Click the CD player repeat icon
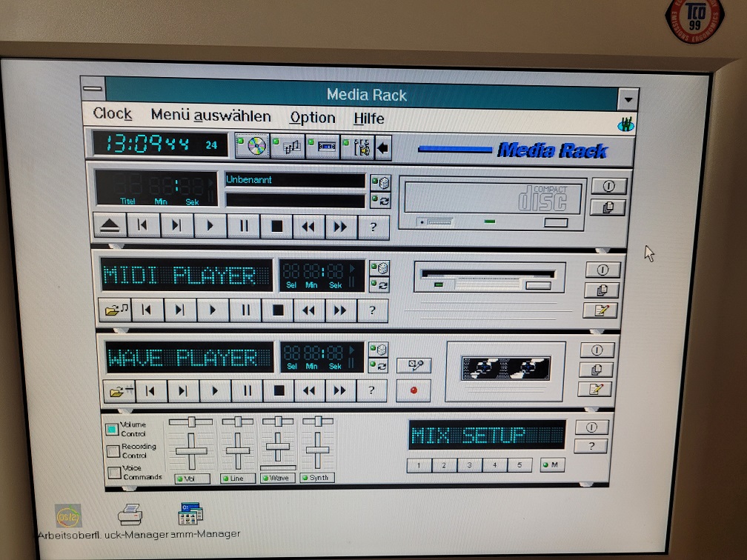Image resolution: width=747 pixels, height=560 pixels. click(381, 201)
